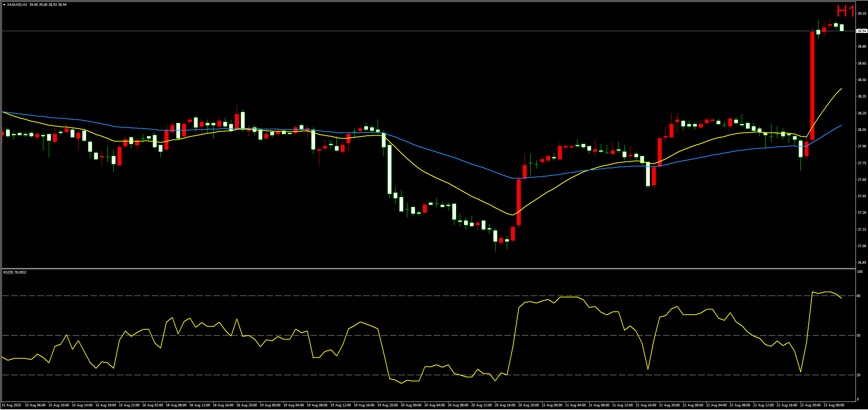Select the tall red candle near 22 Aug 20:00
Viewport: 868px width, 410px height.
coord(812,86)
